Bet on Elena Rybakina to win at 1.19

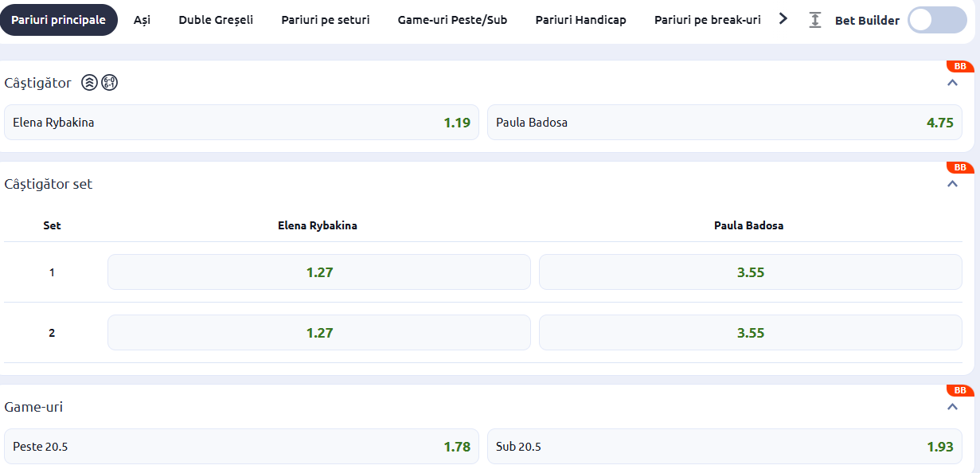[241, 123]
